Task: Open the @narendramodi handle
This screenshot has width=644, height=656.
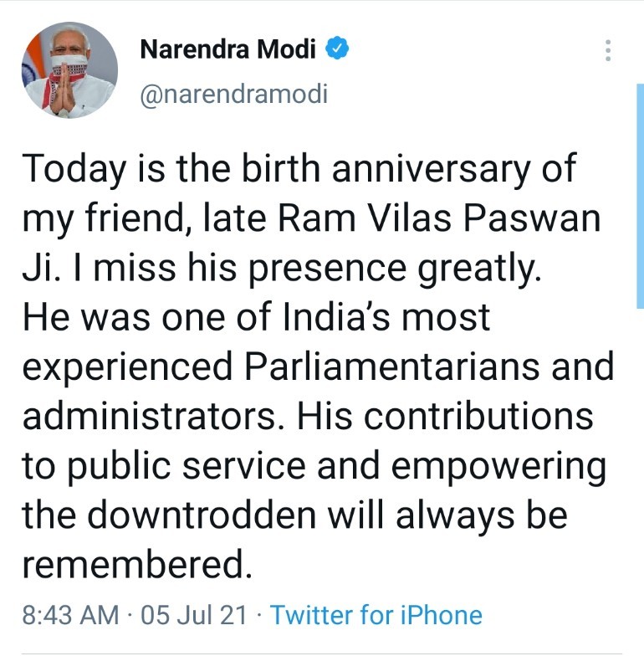Action: click(x=233, y=94)
